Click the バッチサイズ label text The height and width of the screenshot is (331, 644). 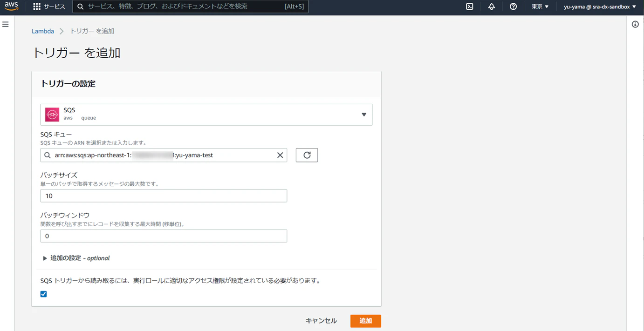click(59, 175)
